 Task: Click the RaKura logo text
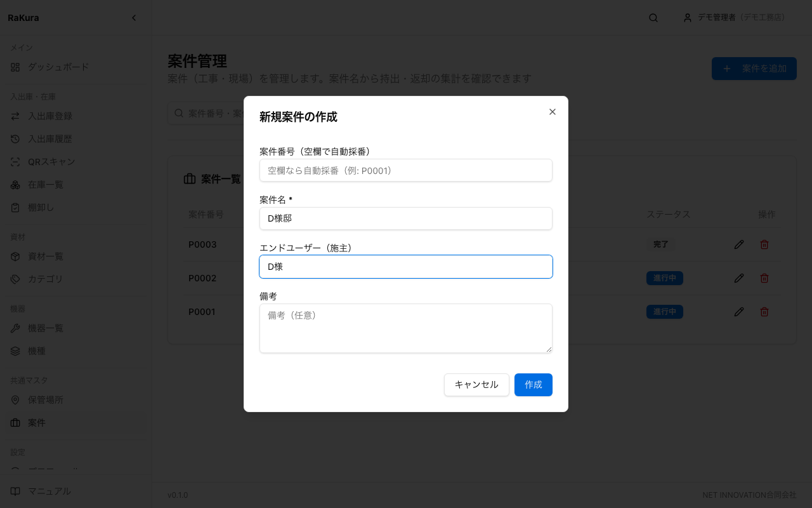(23, 18)
